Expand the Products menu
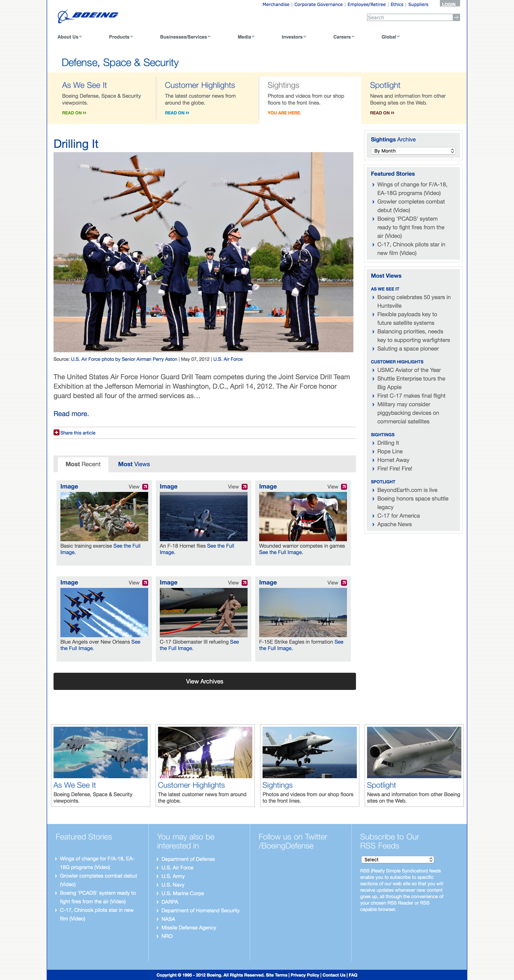This screenshot has width=514, height=980. click(x=121, y=37)
